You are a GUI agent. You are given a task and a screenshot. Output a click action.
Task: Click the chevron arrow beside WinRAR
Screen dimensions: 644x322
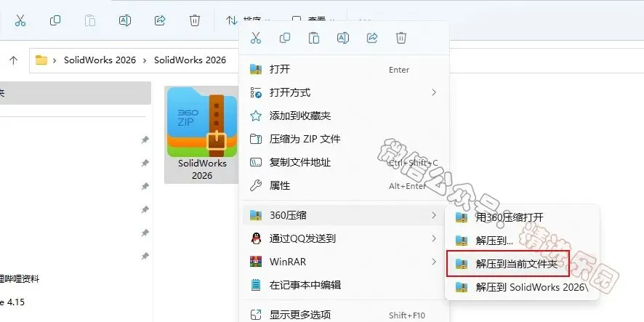(x=434, y=262)
